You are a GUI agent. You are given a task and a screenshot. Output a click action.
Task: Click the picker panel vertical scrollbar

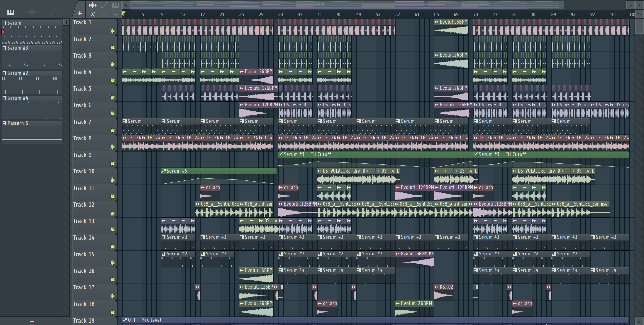coord(66,168)
